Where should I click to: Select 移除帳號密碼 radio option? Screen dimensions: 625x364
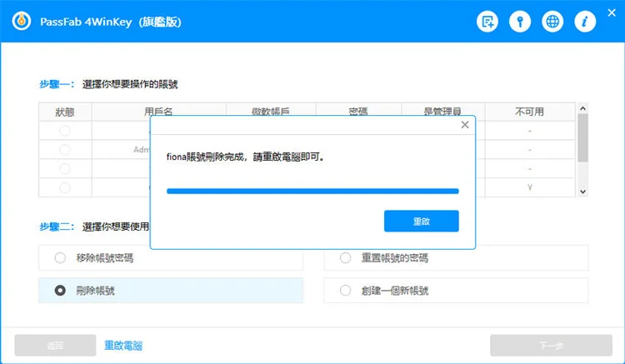(x=60, y=258)
